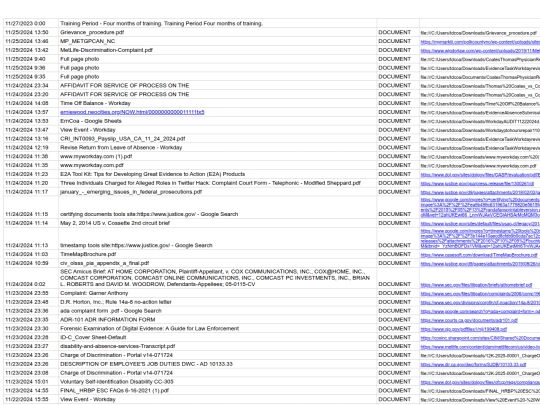Open the casesoft.com TimeMapBrochure.pdf URL link
The height and width of the screenshot is (405, 540).
pos(479,255)
